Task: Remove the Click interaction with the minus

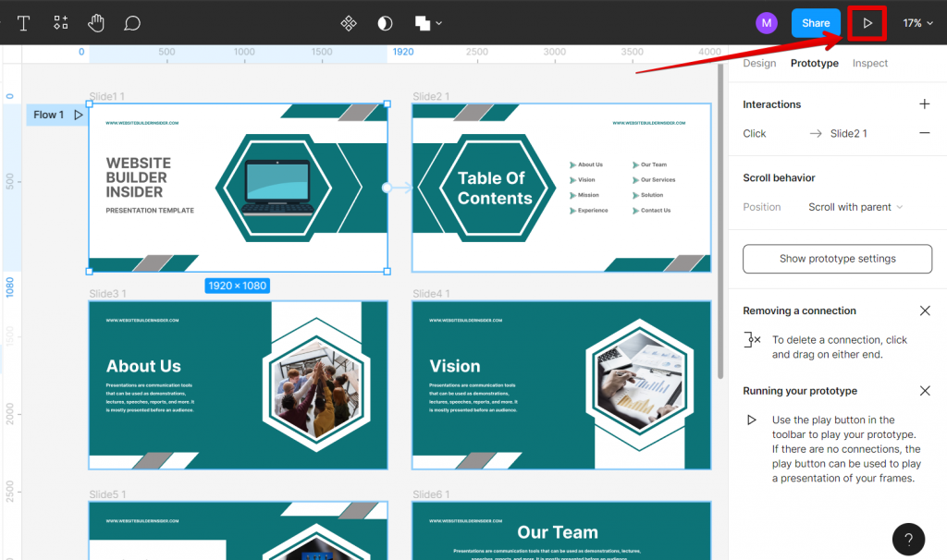Action: pos(925,133)
